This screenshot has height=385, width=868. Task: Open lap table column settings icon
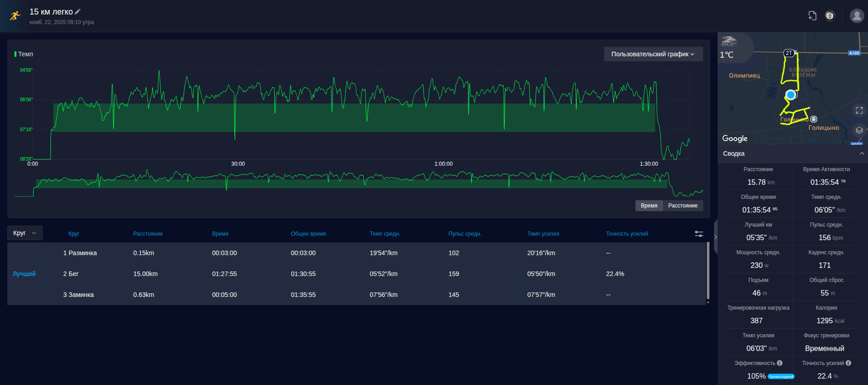pyautogui.click(x=699, y=234)
